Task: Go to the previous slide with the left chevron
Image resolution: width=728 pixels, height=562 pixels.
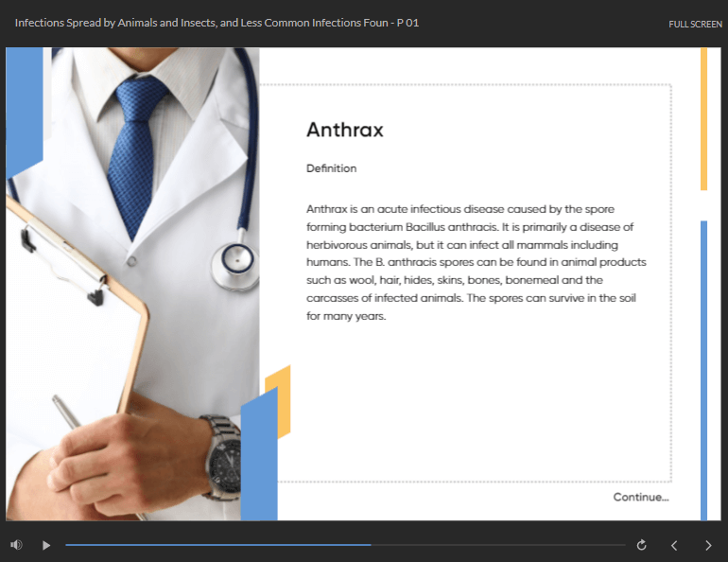Action: (674, 545)
